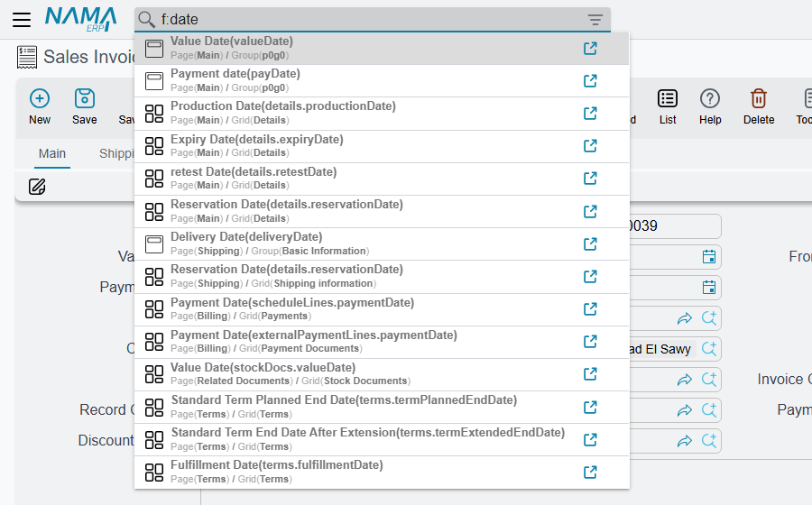Click the search magnifier icon
Viewport: 812px width, 505px height.
pos(146,20)
